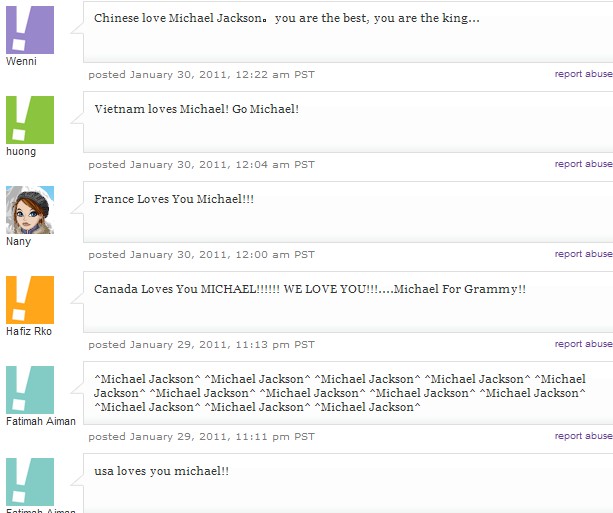This screenshot has width=613, height=513.
Task: Click huong's green exclamation avatar
Action: point(30,120)
